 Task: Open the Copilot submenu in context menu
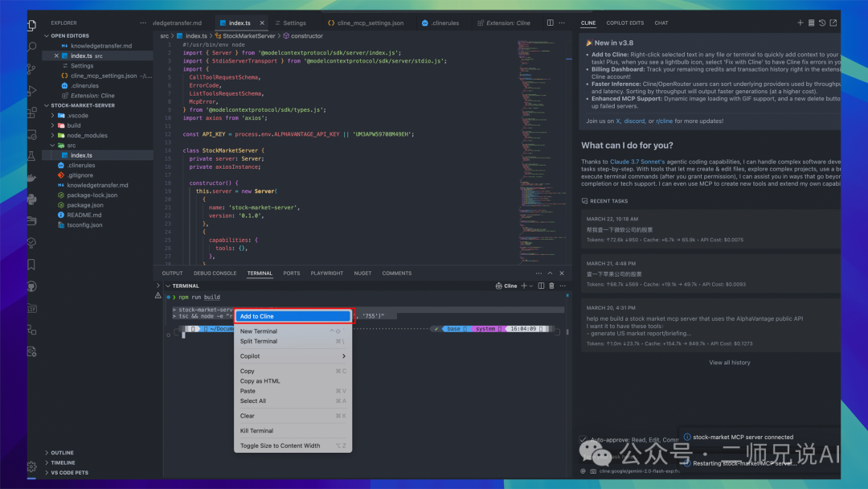[x=293, y=356]
